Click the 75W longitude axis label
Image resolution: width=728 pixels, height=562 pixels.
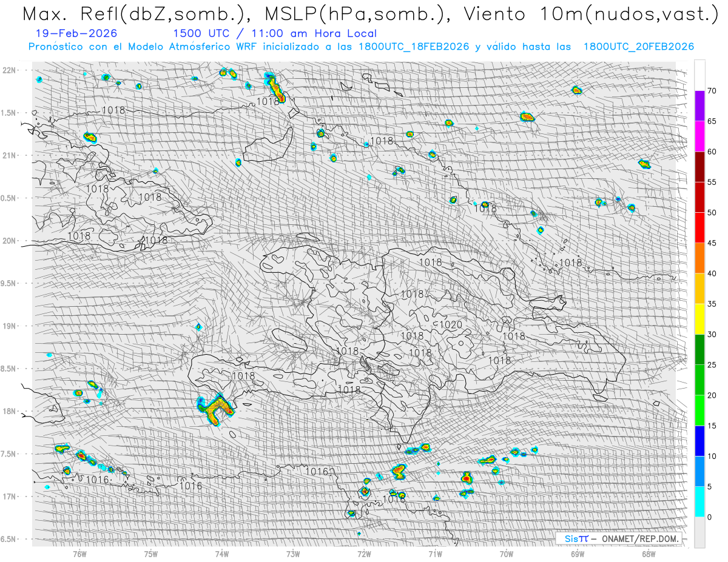[151, 554]
